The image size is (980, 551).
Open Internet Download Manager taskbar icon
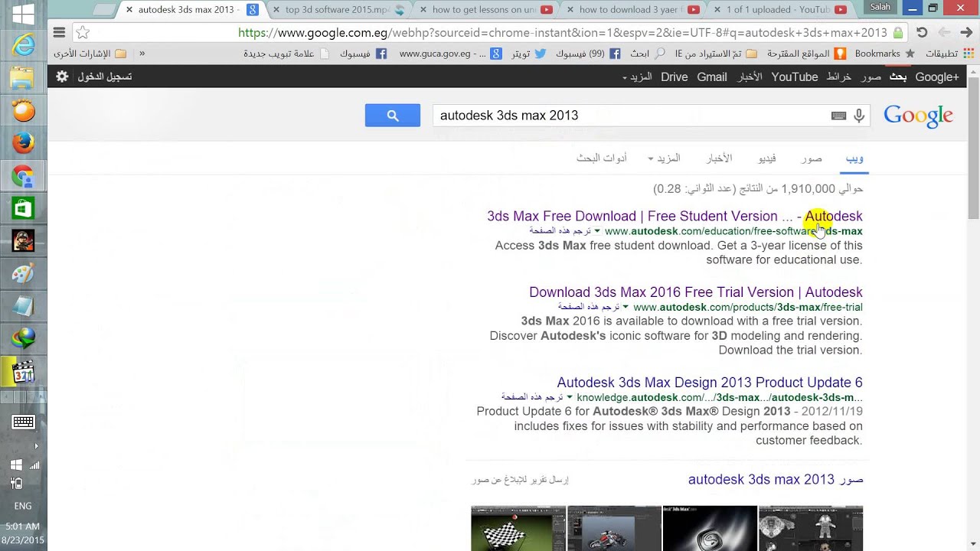coord(23,337)
